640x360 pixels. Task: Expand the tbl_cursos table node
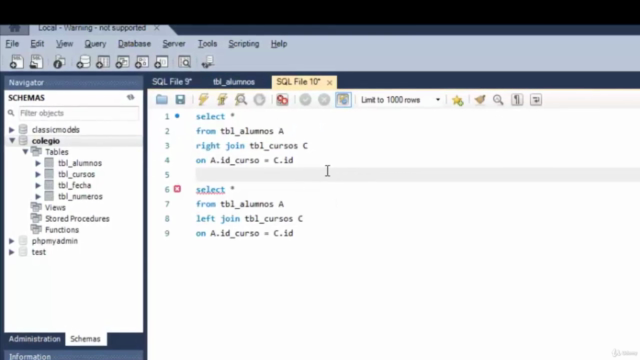pyautogui.click(x=38, y=174)
